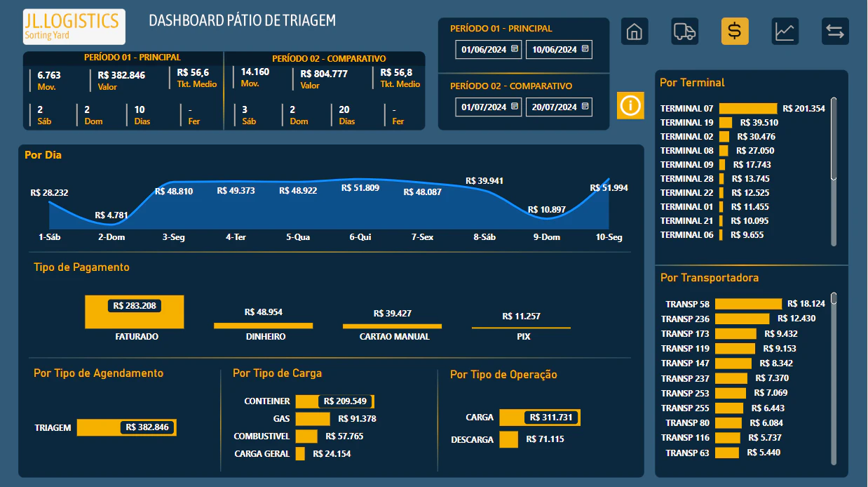868x487 pixels.
Task: Open calendar picker beside 01/06/2024
Action: click(515, 49)
